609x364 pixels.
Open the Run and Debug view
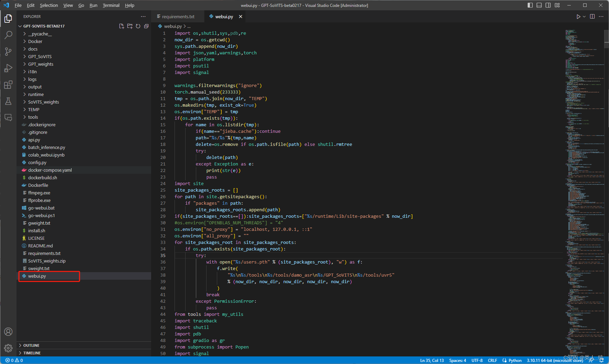(8, 68)
